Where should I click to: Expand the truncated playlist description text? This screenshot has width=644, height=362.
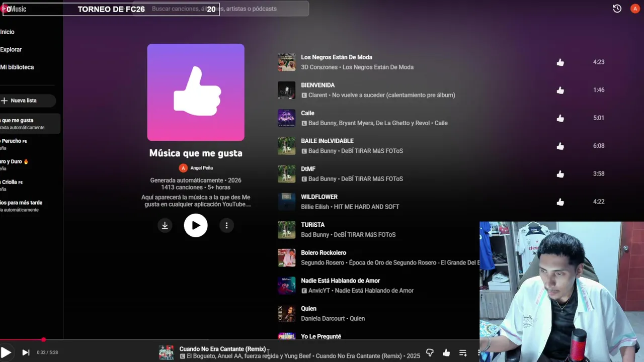(196, 201)
